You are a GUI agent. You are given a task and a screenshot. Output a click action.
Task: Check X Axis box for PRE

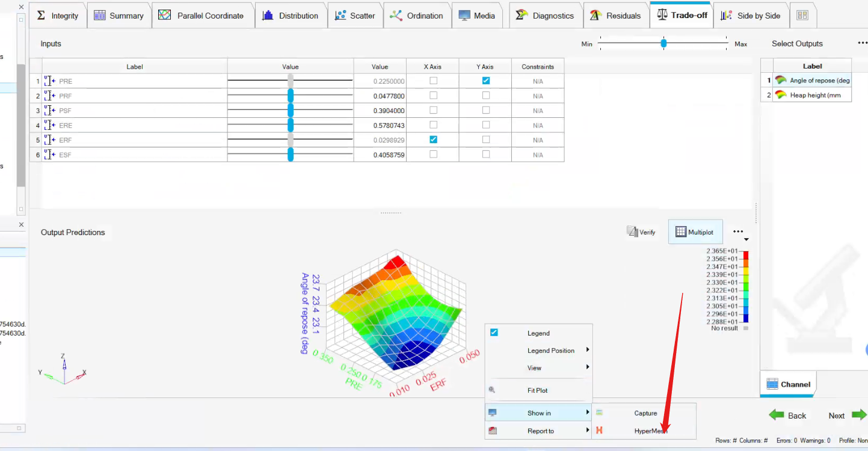click(x=433, y=81)
